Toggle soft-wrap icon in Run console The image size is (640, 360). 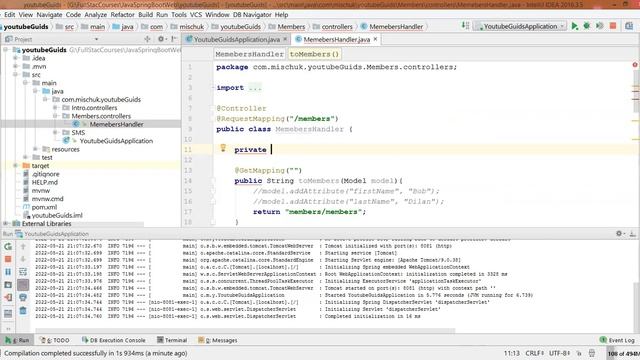click(23, 272)
